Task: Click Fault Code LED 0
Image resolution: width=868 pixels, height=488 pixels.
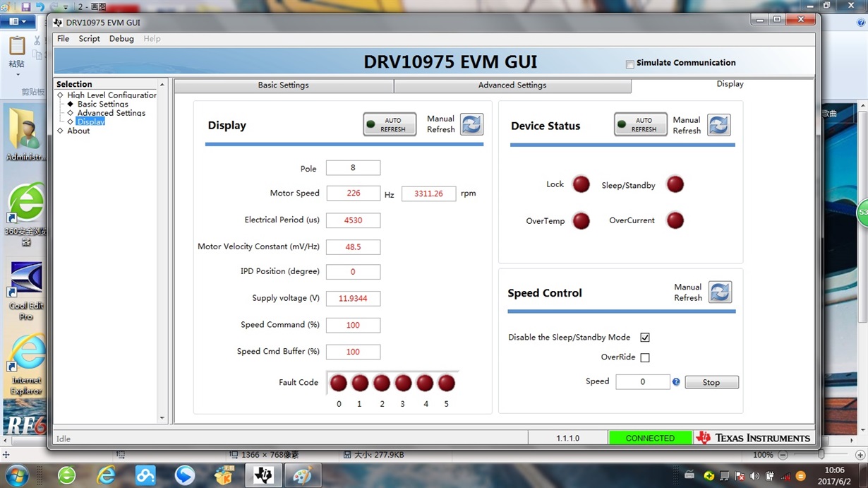Action: (x=339, y=383)
